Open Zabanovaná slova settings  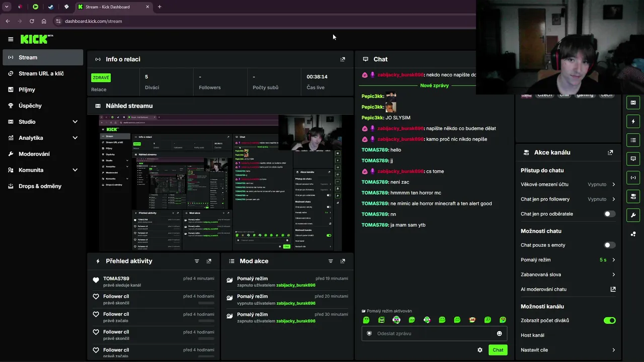[568, 275]
